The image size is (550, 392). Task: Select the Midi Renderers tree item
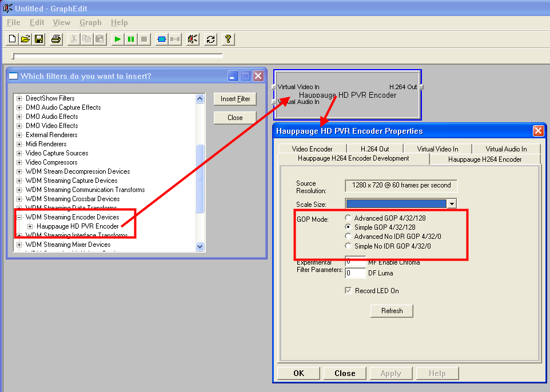point(46,144)
